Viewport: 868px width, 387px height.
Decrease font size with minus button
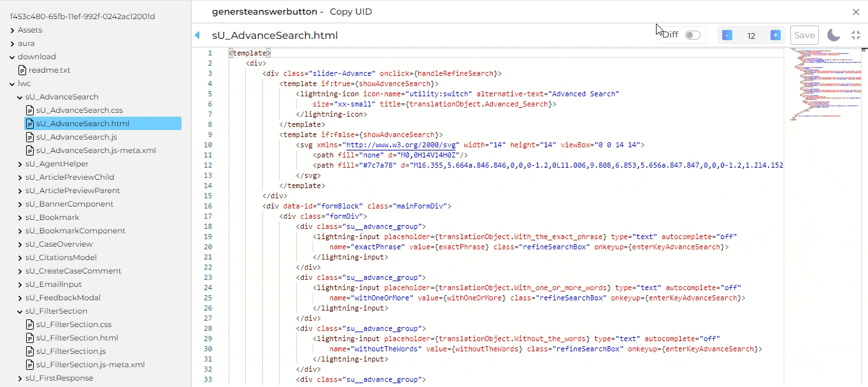[x=727, y=35]
